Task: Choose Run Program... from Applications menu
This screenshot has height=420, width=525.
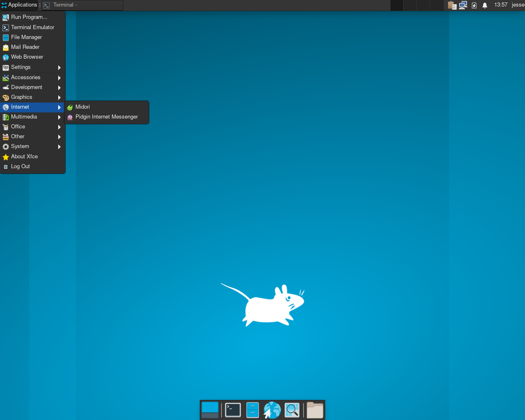Action: click(x=32, y=17)
